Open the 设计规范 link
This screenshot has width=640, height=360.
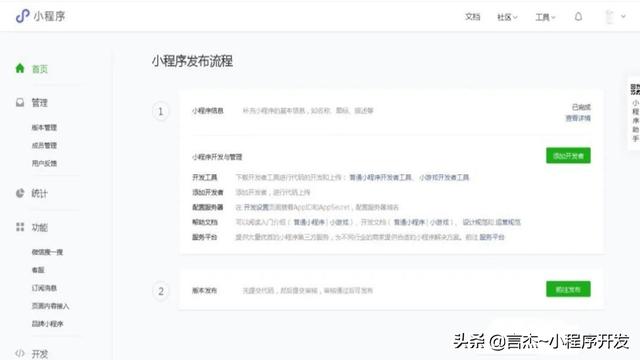coord(475,222)
